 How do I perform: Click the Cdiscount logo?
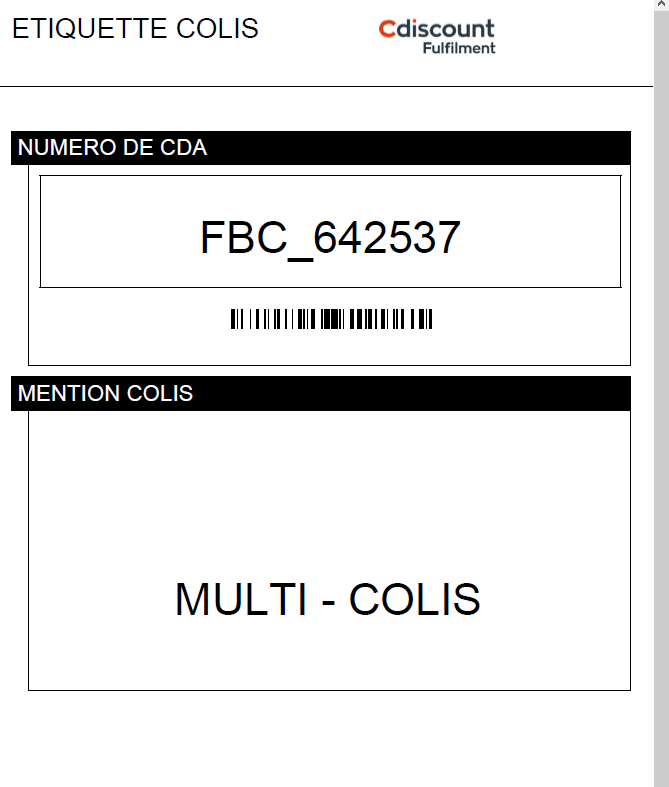pyautogui.click(x=437, y=36)
